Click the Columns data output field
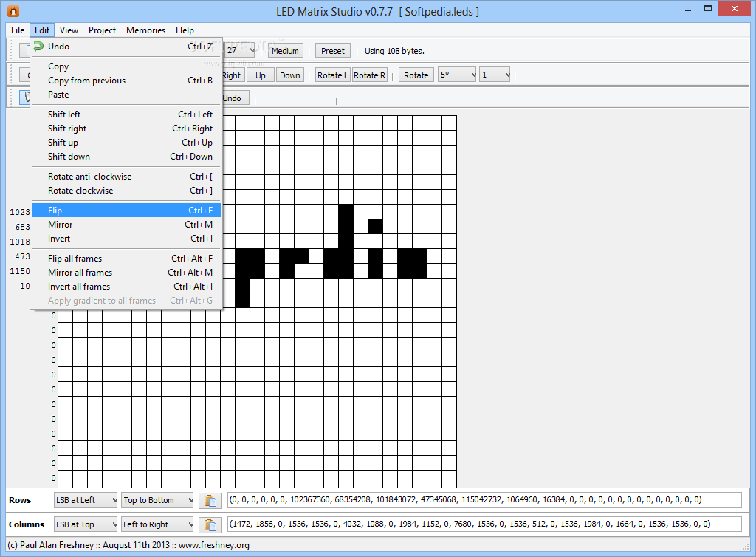756x557 pixels. pyautogui.click(x=484, y=524)
